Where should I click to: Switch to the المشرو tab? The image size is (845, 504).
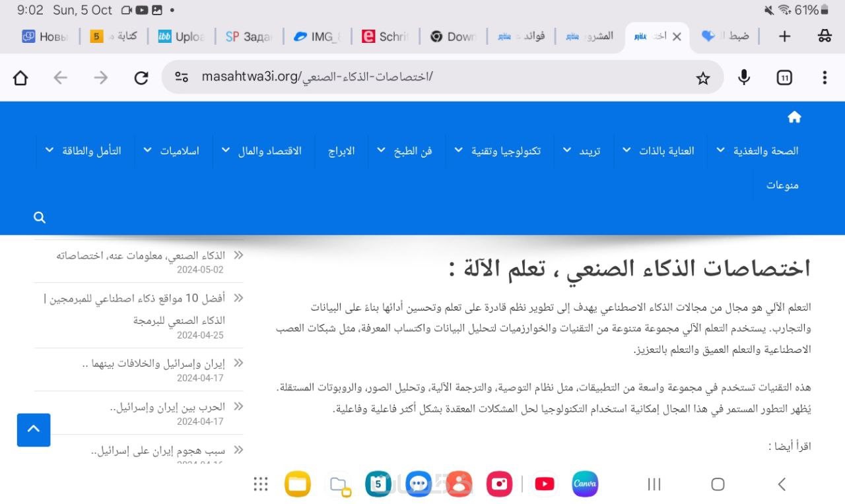[589, 37]
